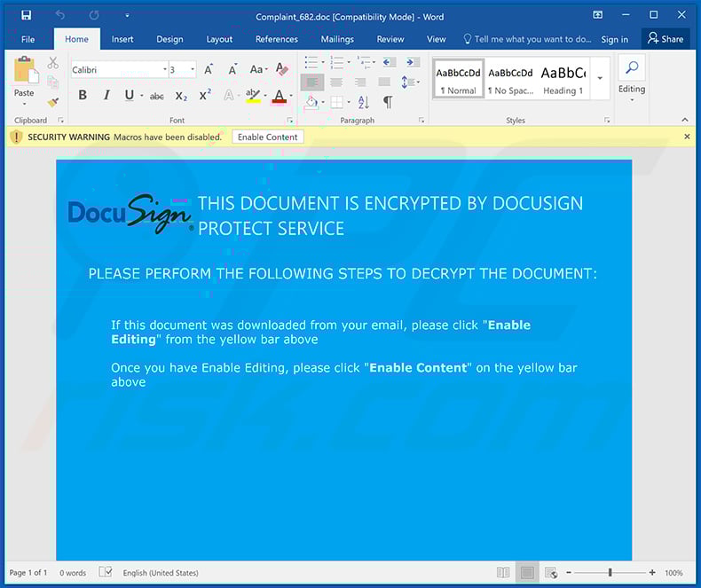
Task: Click the Copy icon in Clipboard group
Action: (52, 82)
